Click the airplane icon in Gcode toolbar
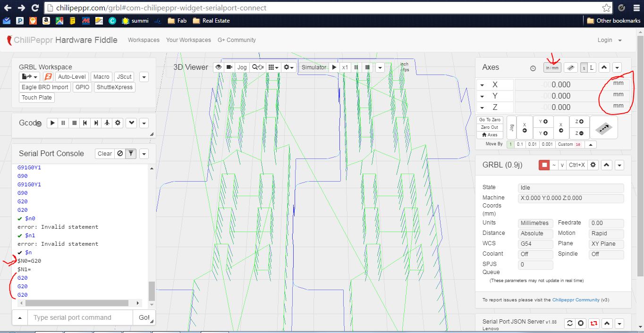Image resolution: width=644 pixels, height=333 pixels. 107,123
